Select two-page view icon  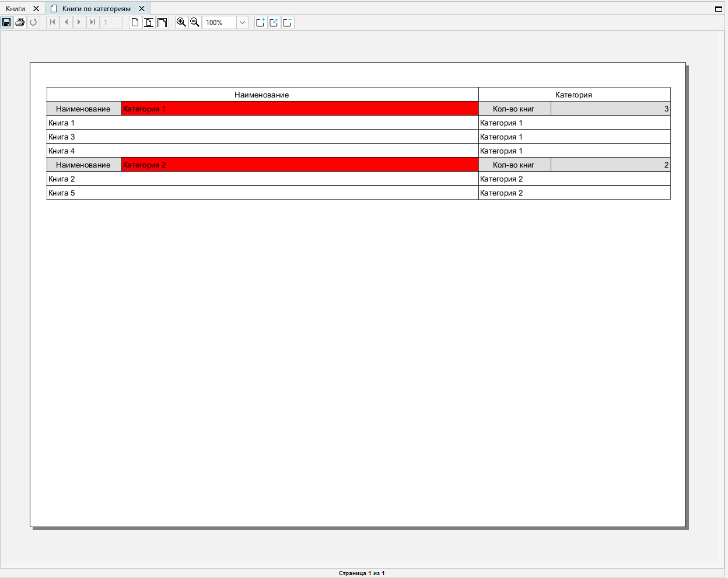tap(162, 22)
